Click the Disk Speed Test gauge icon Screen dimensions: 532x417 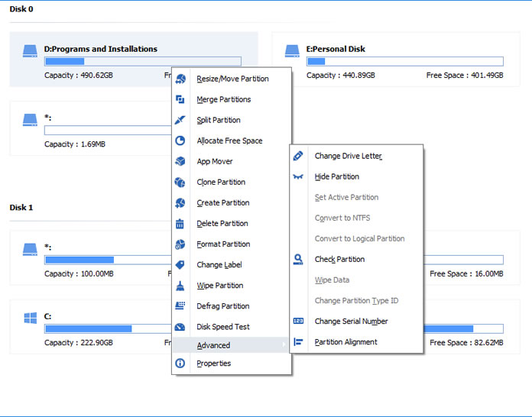click(x=180, y=327)
